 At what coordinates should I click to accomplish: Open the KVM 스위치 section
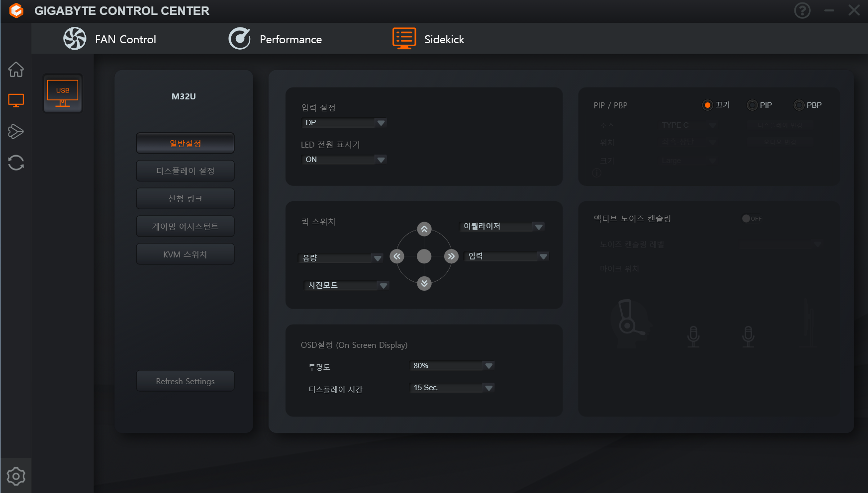click(186, 254)
